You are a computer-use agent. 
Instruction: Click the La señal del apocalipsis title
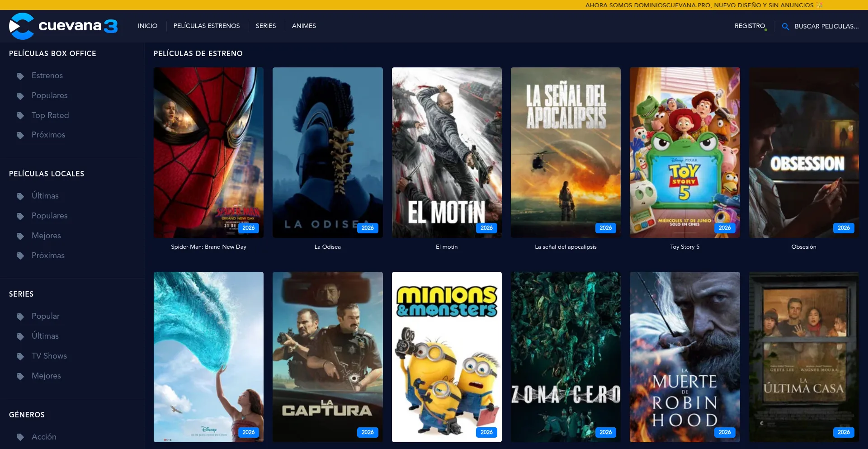click(x=566, y=247)
